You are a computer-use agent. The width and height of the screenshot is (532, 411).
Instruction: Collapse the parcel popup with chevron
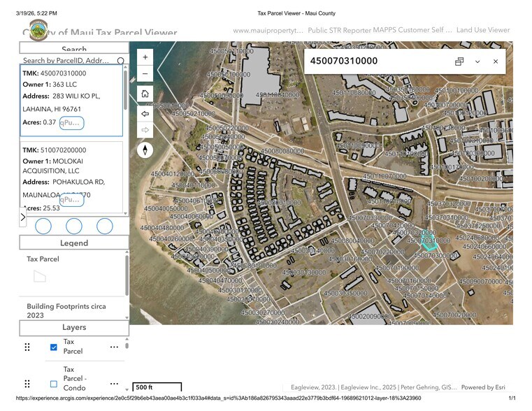[477, 62]
